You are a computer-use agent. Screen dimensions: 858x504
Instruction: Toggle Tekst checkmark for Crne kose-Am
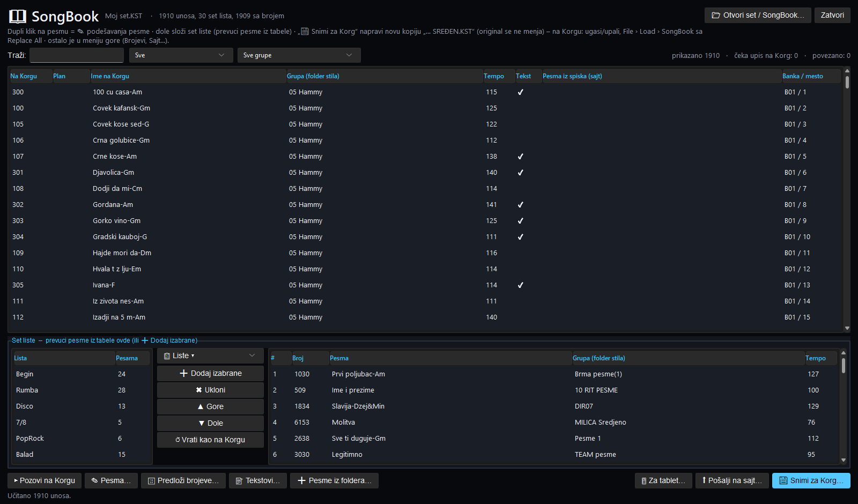coord(520,157)
